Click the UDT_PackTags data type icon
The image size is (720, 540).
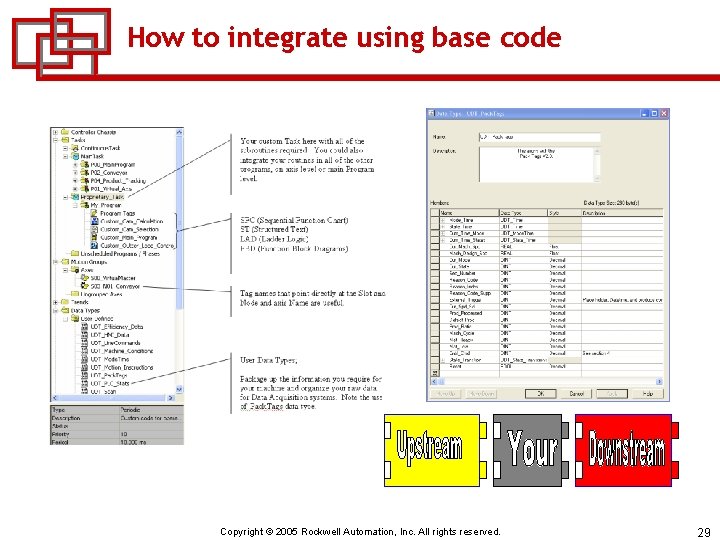(84, 376)
